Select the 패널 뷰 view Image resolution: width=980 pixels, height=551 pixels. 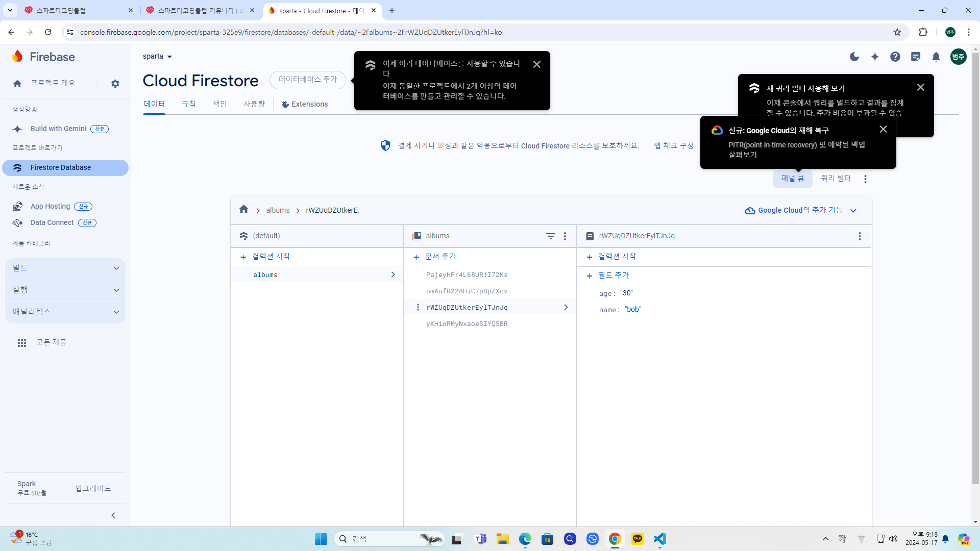(793, 179)
